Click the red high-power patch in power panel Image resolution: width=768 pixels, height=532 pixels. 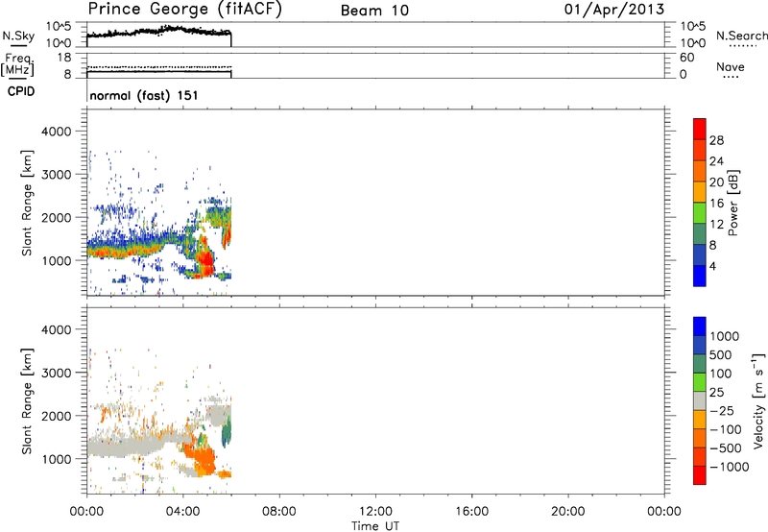coord(206,262)
